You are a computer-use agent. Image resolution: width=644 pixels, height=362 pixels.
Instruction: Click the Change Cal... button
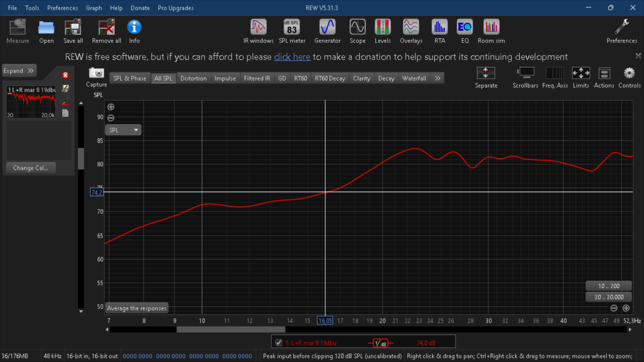[x=31, y=168]
